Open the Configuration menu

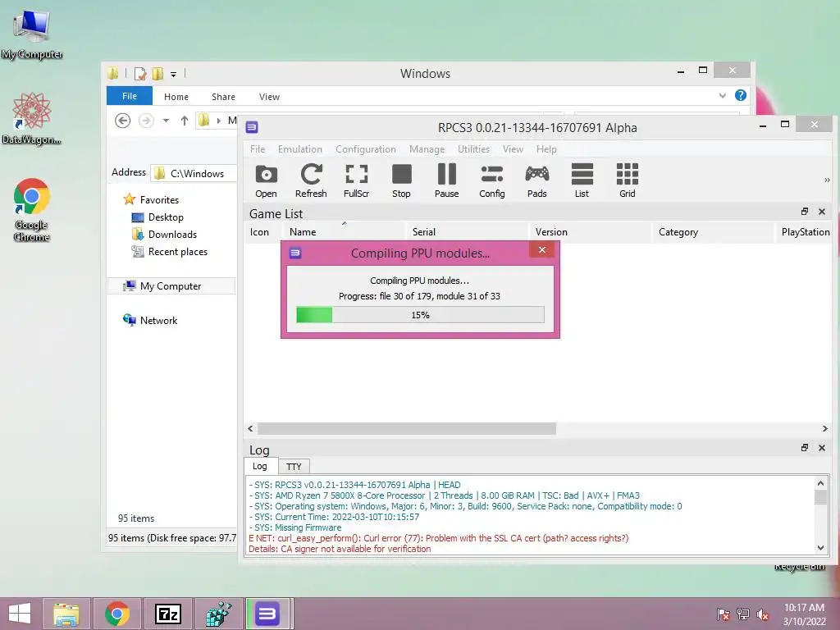(366, 149)
